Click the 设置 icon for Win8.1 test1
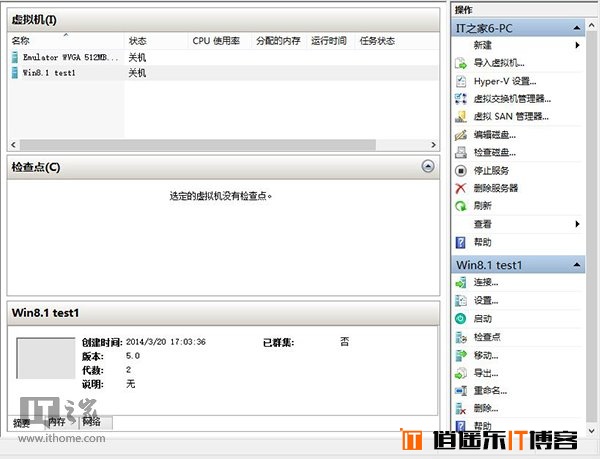Image resolution: width=600 pixels, height=459 pixels. point(461,301)
